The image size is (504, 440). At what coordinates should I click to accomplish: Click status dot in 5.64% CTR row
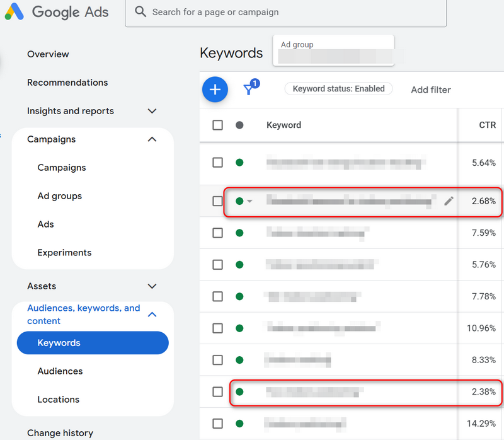239,163
